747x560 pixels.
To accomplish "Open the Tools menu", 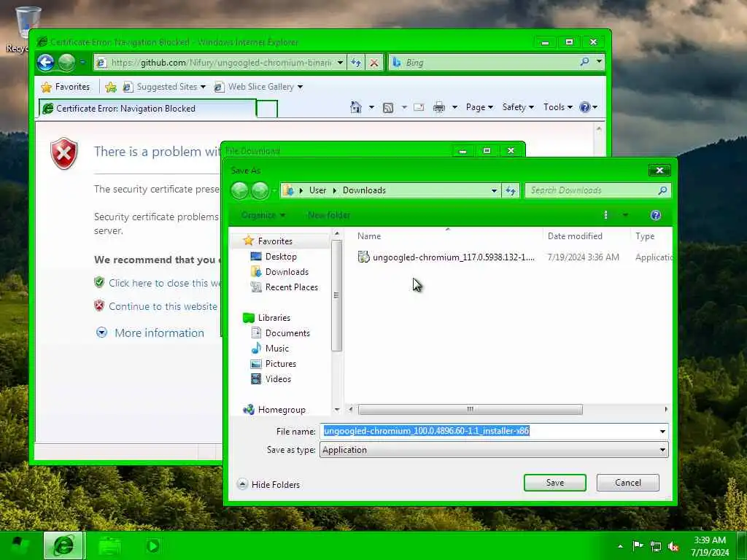I will [558, 107].
